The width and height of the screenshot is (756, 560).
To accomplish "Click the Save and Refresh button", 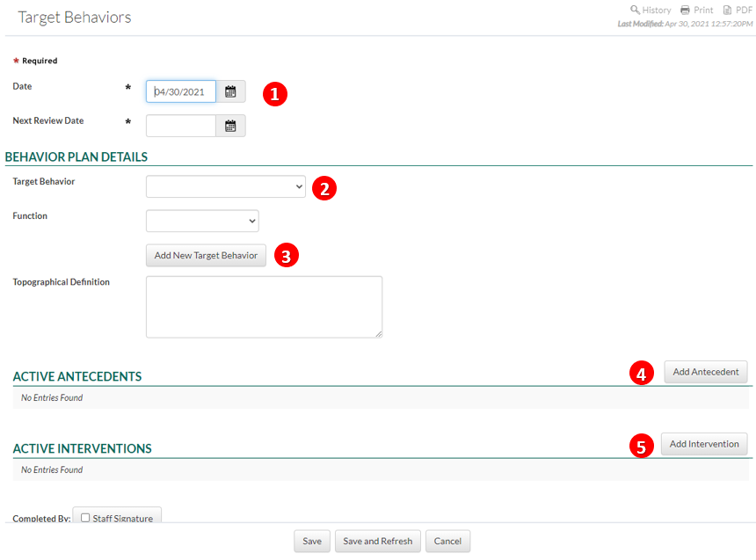I will [377, 541].
